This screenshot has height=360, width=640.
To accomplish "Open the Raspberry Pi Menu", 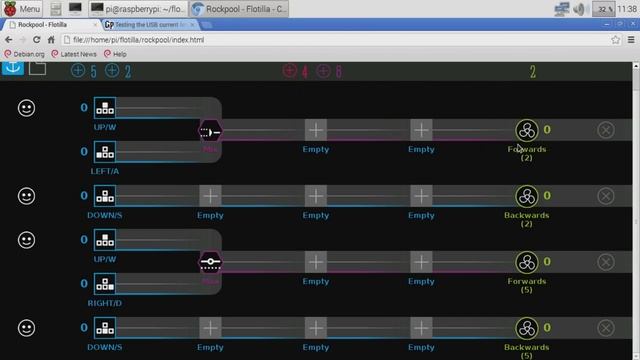I will pos(22,9).
